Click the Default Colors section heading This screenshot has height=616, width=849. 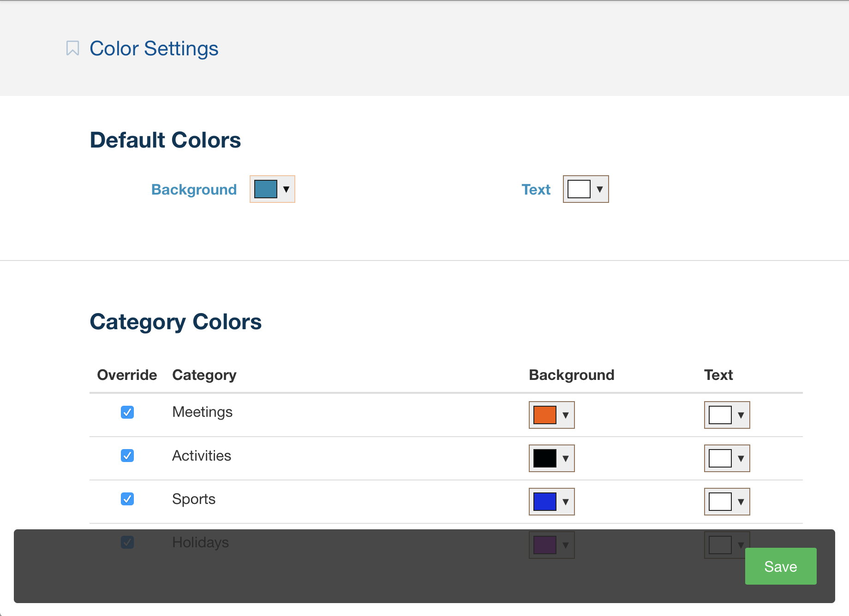165,140
